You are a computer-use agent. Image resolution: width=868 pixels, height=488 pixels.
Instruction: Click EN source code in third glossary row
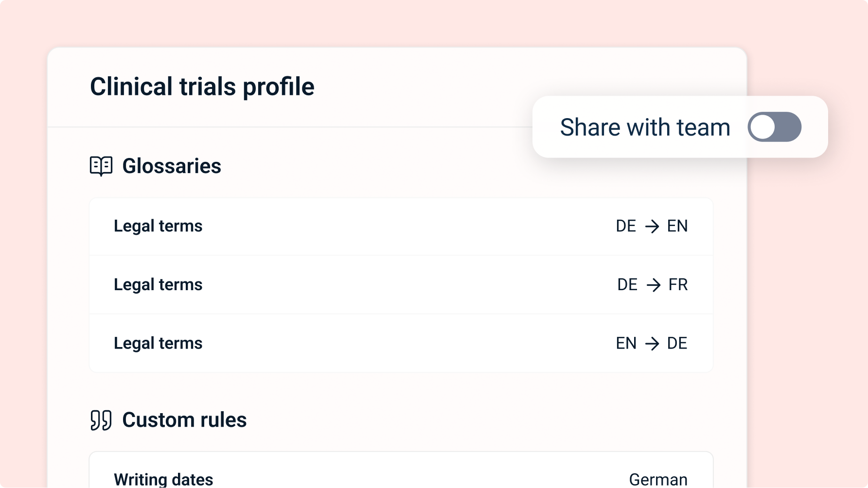[x=626, y=344]
